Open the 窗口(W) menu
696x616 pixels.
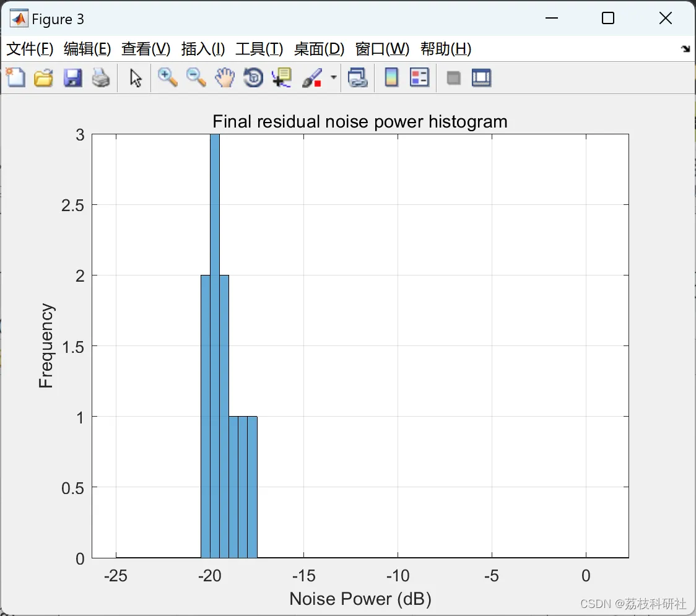point(382,49)
